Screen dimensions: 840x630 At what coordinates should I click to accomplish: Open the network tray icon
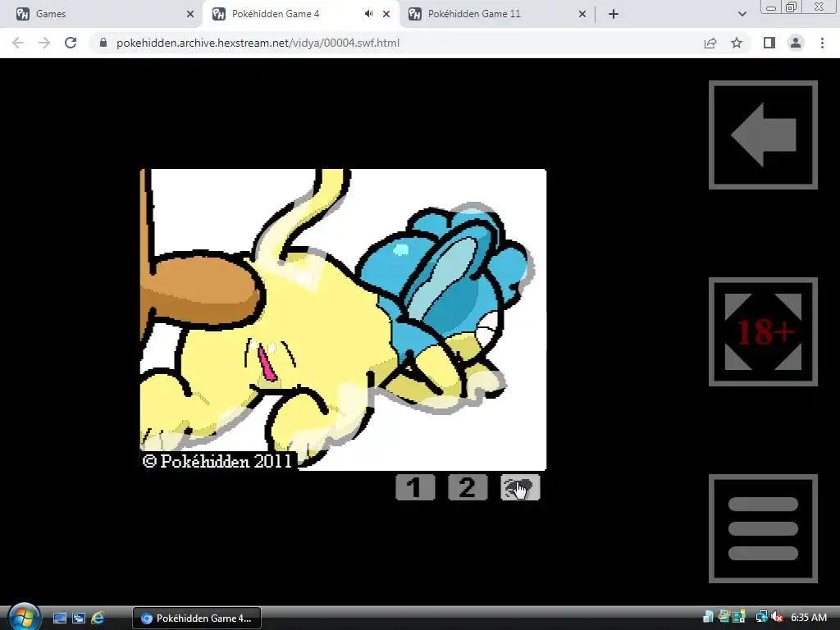(x=760, y=617)
